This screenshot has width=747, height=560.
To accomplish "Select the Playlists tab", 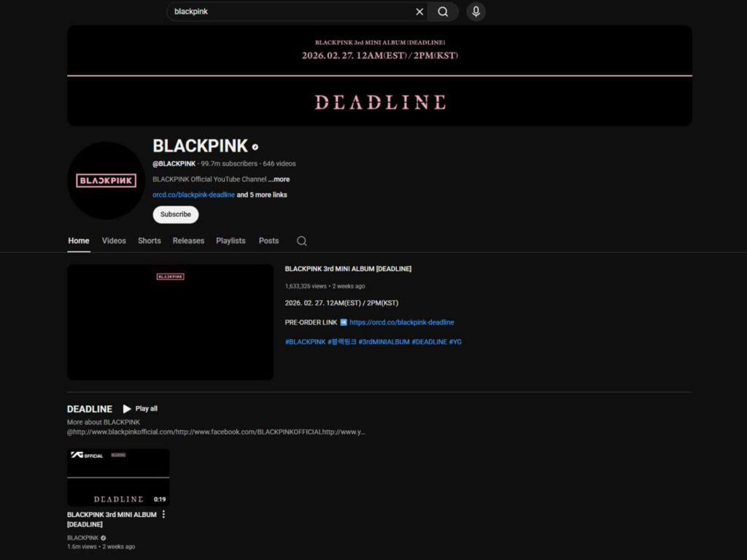I will click(x=231, y=241).
